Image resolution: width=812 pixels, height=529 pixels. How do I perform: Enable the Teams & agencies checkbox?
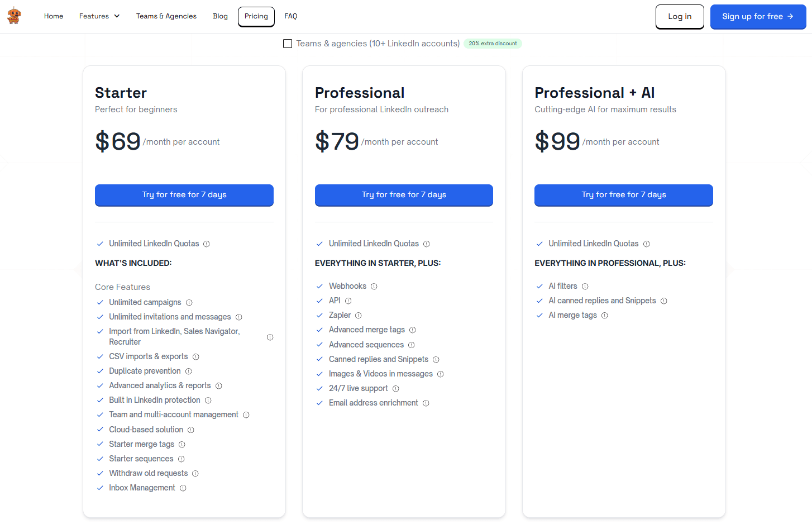(x=288, y=44)
